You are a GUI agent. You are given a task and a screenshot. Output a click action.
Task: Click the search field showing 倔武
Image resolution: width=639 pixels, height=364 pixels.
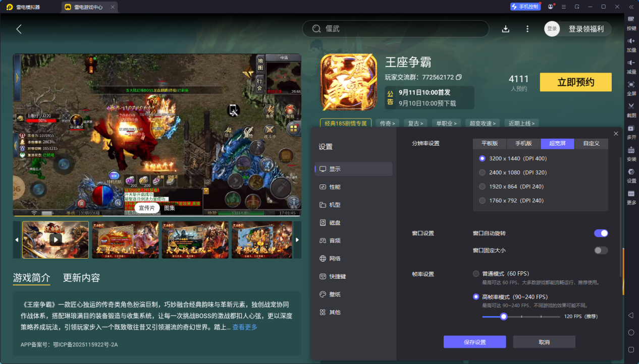pos(396,29)
